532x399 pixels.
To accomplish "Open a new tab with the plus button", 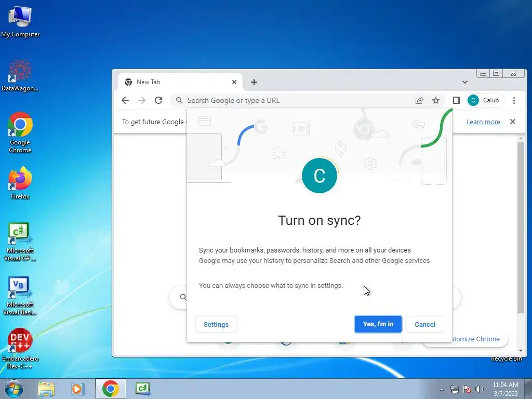I will 254,82.
